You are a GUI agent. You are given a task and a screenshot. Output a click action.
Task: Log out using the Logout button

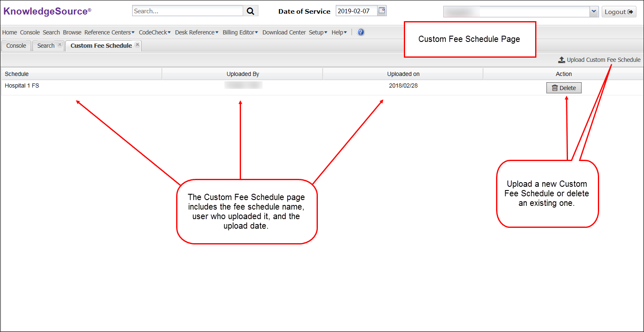619,12
